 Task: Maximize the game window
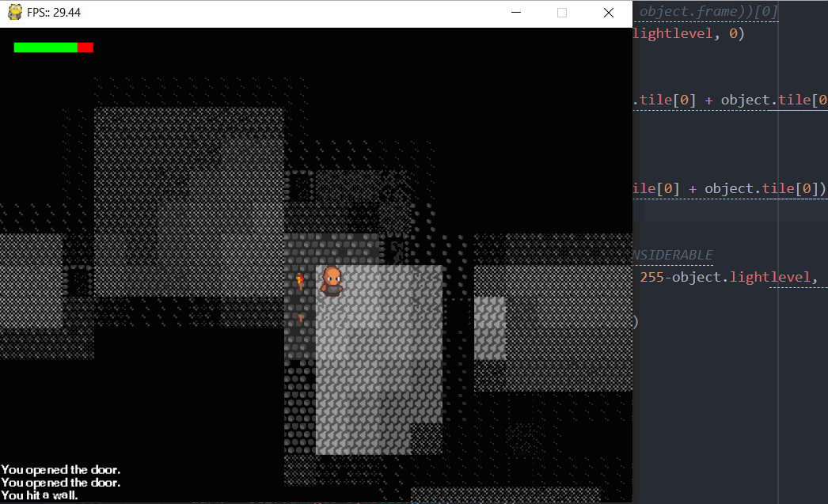(x=562, y=13)
